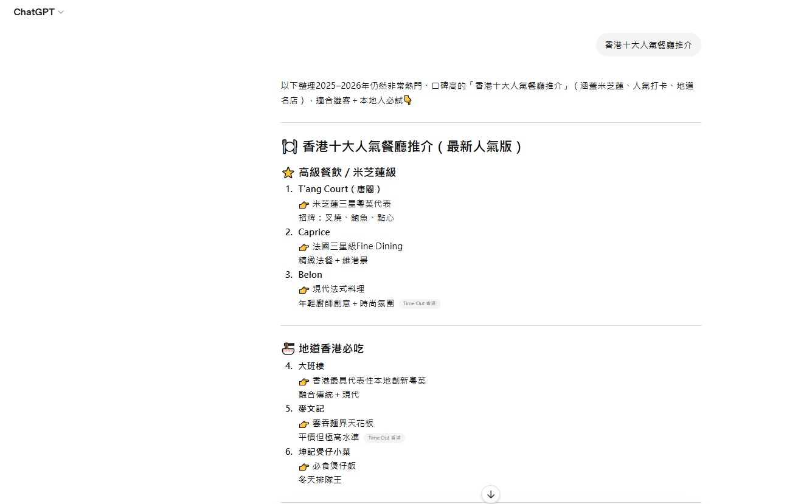Open Time Out source chip beside 麥文記 entry
The height and width of the screenshot is (504, 812).
pyautogui.click(x=384, y=438)
